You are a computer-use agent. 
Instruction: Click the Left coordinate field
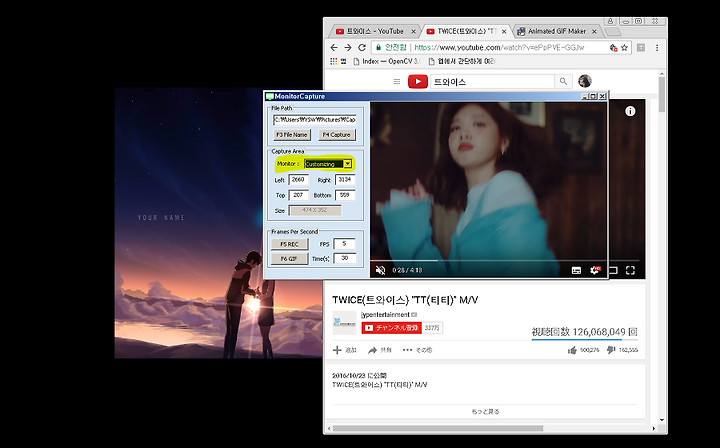pos(298,180)
